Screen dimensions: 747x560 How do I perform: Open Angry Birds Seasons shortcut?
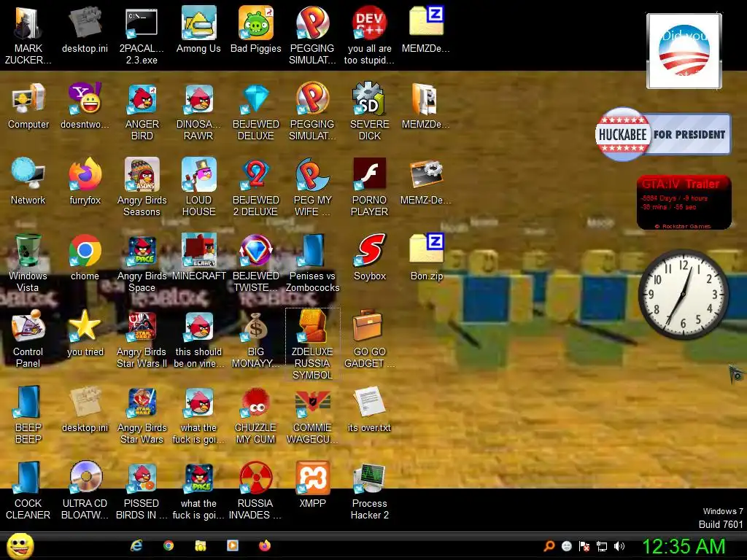coord(142,187)
